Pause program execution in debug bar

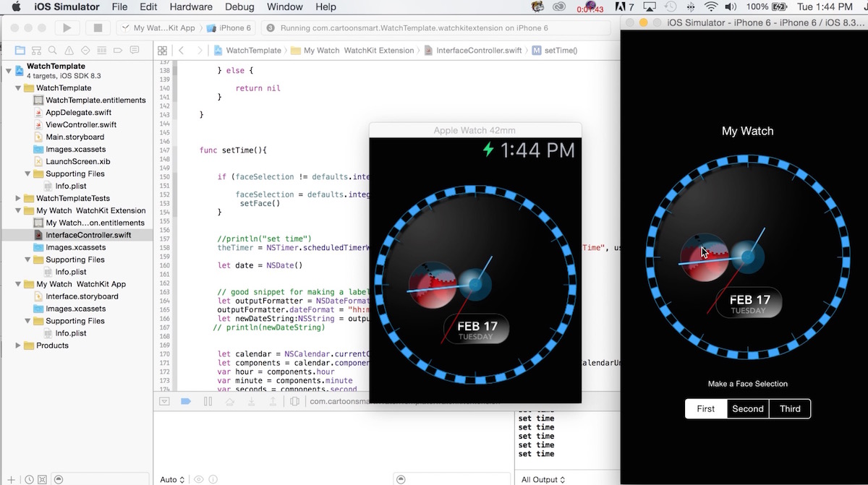[208, 401]
